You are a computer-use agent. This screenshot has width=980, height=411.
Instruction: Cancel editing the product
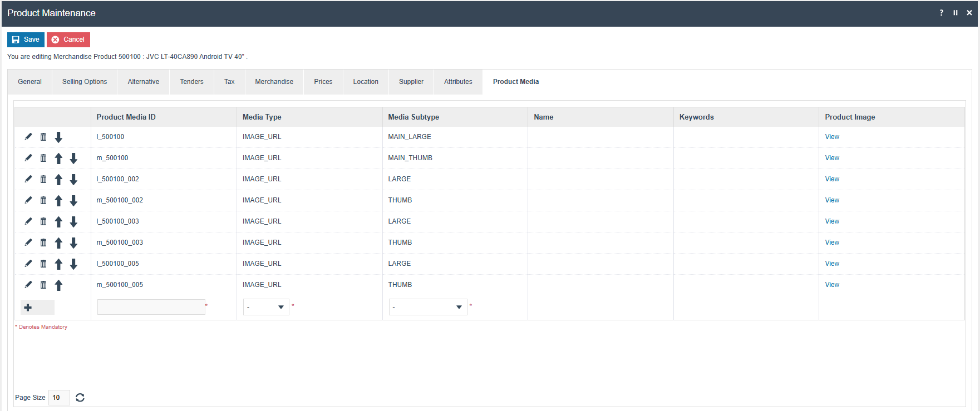(x=68, y=39)
